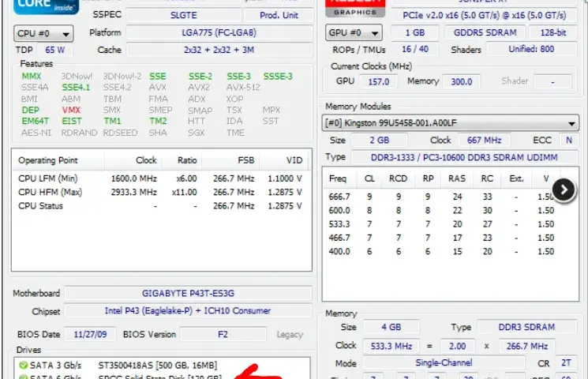This screenshot has width=588, height=379.
Task: Click the EIST feature flag
Action: 72,122
